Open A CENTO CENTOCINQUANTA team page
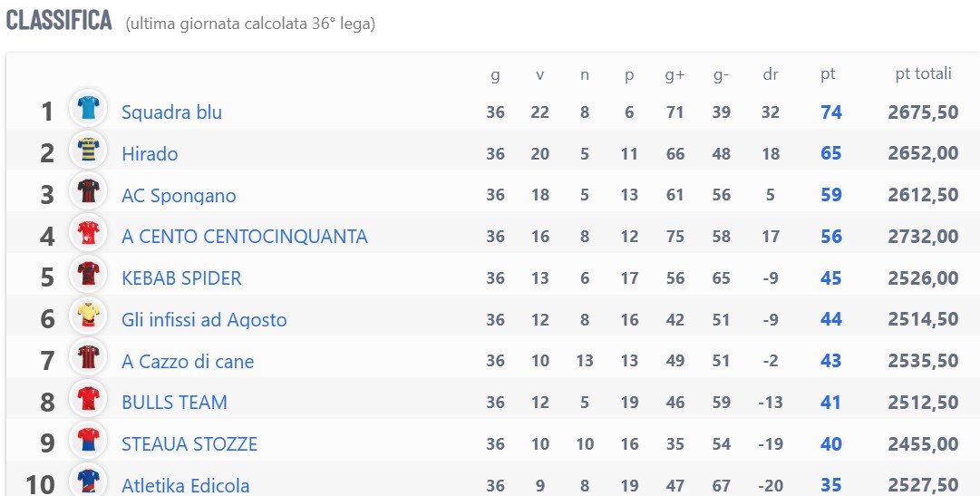The height and width of the screenshot is (496, 980). coord(245,237)
